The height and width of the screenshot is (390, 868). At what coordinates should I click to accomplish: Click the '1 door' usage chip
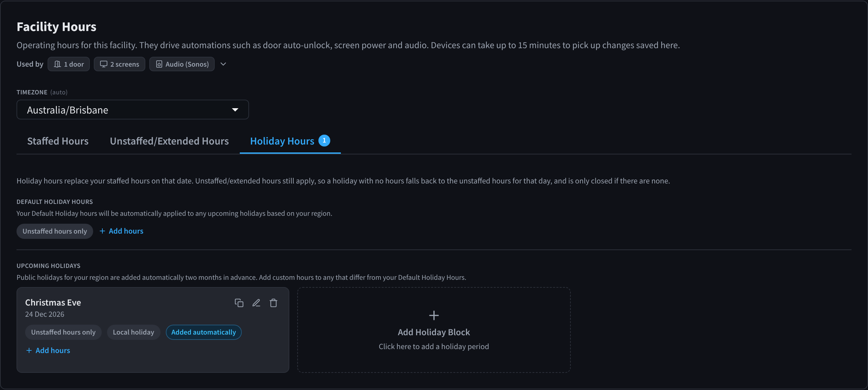(69, 64)
